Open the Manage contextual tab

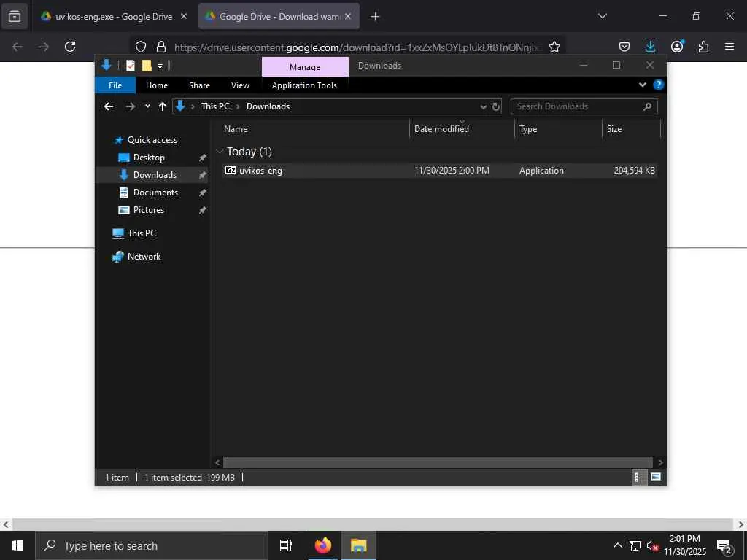point(305,66)
